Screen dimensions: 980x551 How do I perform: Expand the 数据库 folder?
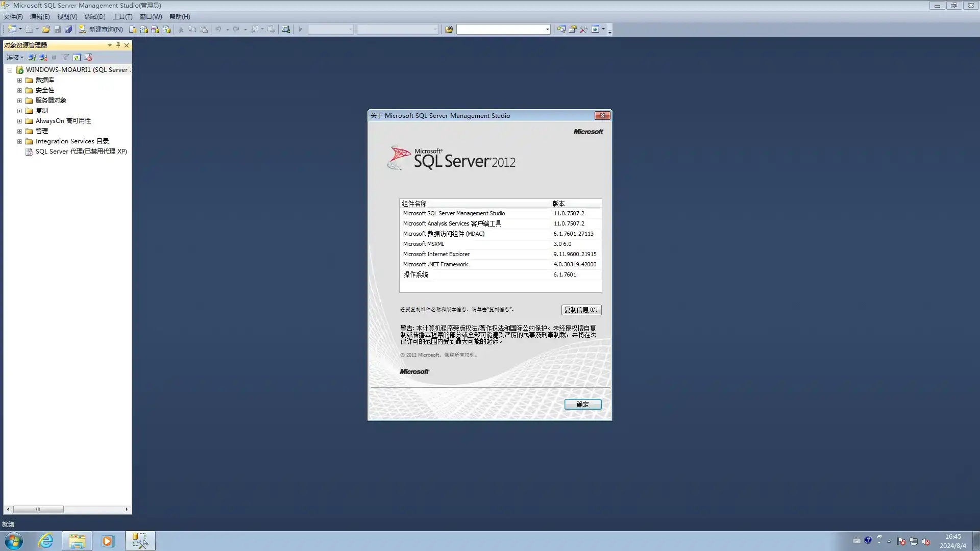point(19,80)
